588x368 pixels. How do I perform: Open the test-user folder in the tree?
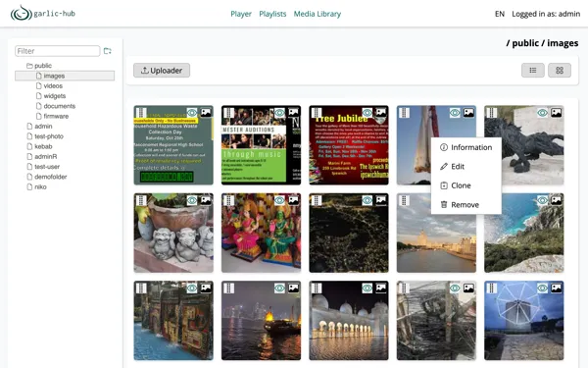43,167
